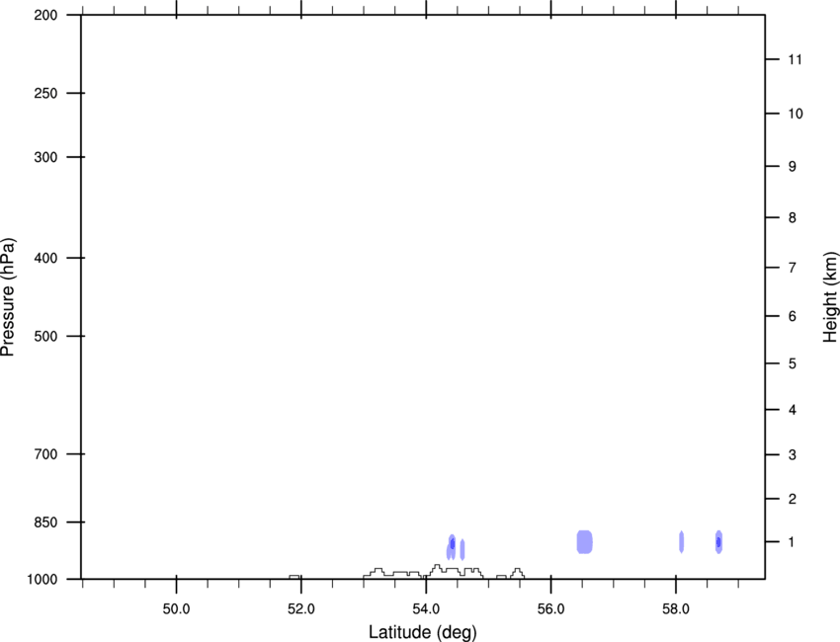Click the thin blue blob near latitude 58.1
The image size is (840, 642).
click(682, 542)
